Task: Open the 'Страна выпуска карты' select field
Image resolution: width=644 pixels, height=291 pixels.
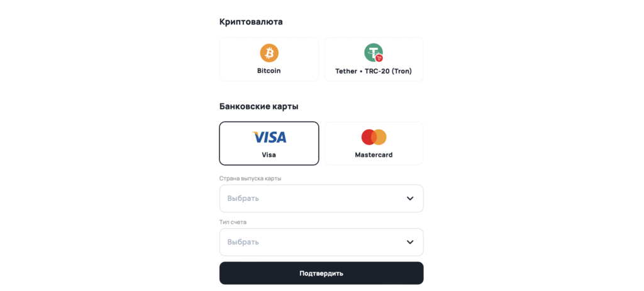Action: tap(314, 198)
